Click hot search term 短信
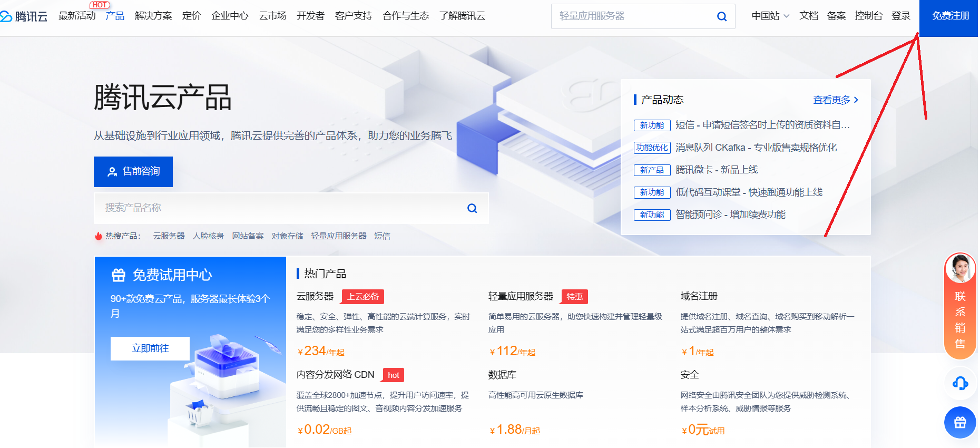 coord(383,236)
